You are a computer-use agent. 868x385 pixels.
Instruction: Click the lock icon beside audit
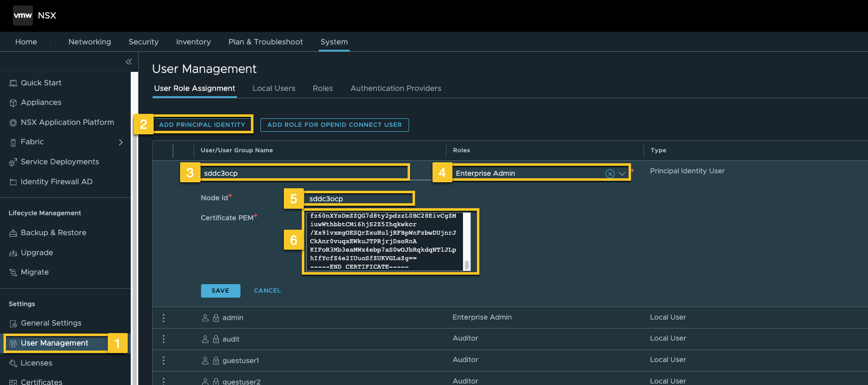click(x=216, y=339)
